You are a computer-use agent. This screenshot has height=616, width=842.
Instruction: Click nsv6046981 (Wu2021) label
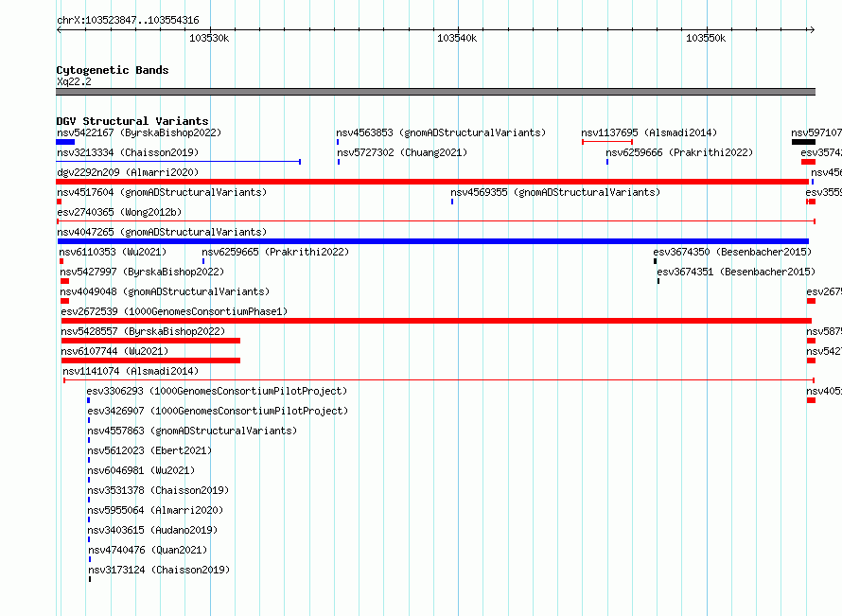point(141,470)
